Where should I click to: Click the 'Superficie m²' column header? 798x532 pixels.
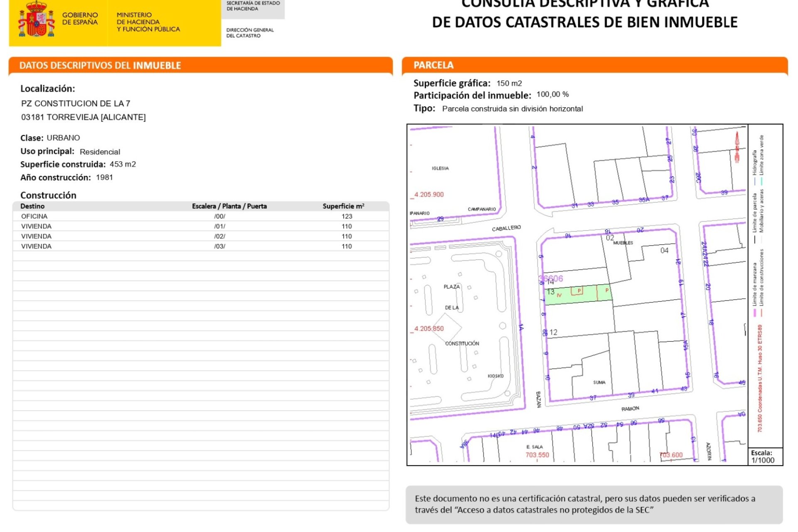point(344,206)
